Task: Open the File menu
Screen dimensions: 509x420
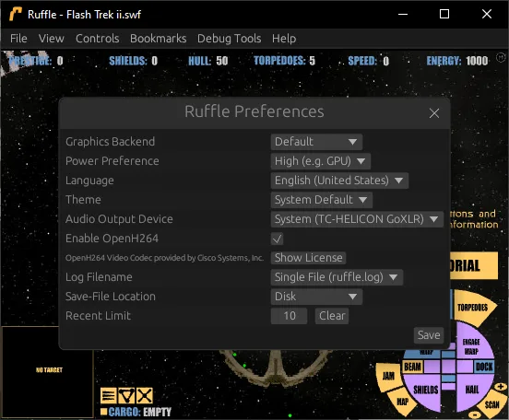Action: (18, 39)
